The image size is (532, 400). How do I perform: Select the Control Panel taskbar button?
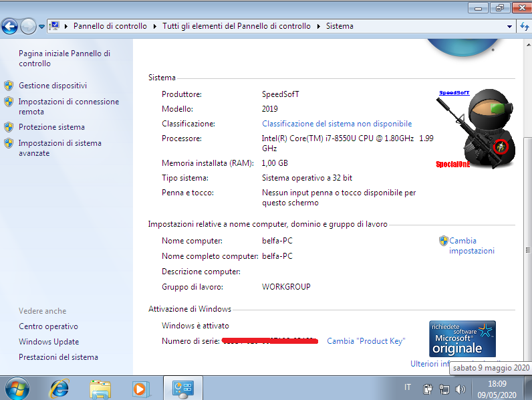(183, 389)
